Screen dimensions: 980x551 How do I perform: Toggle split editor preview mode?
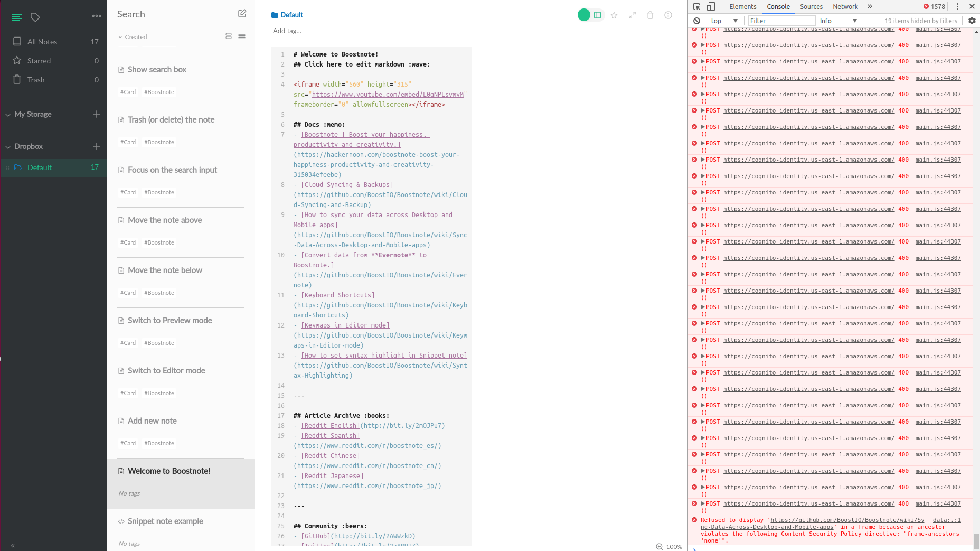coord(597,15)
